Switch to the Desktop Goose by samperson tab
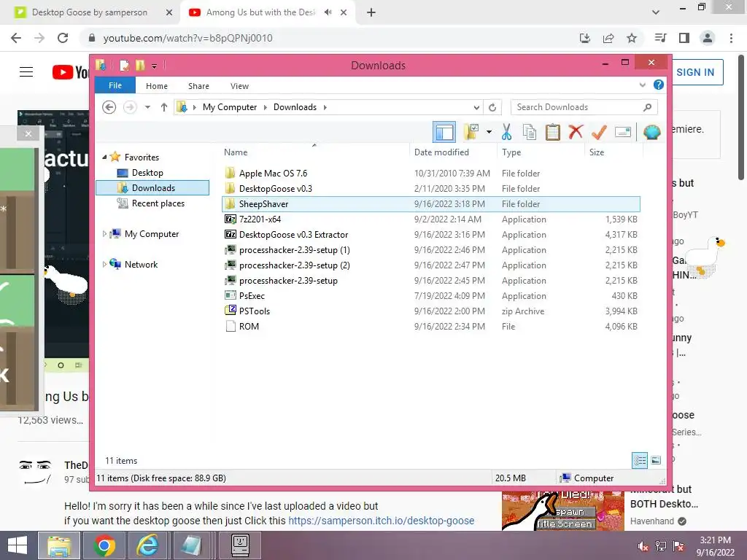Image resolution: width=747 pixels, height=560 pixels. (90, 12)
